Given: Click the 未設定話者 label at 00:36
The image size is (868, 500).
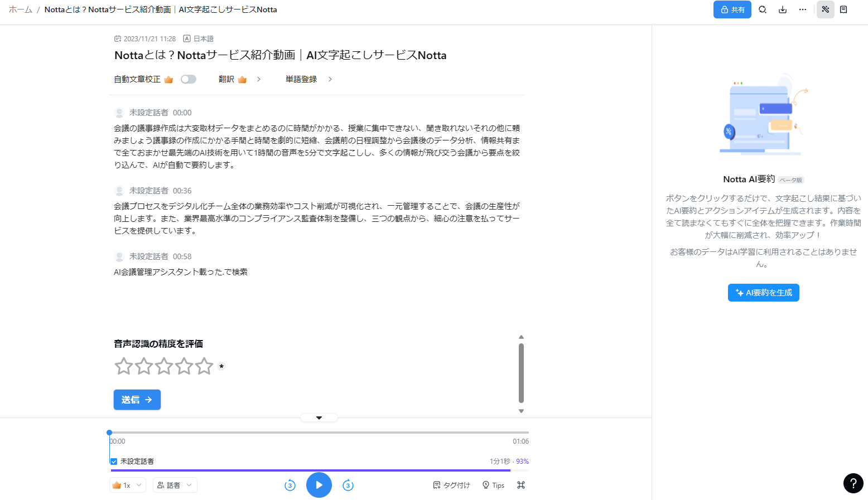Looking at the screenshot, I should [x=148, y=191].
